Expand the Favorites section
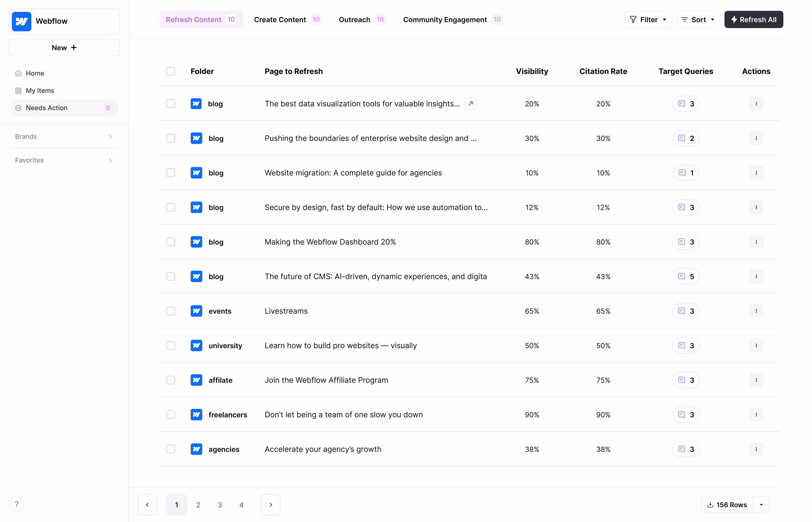This screenshot has width=812, height=522. 64,160
